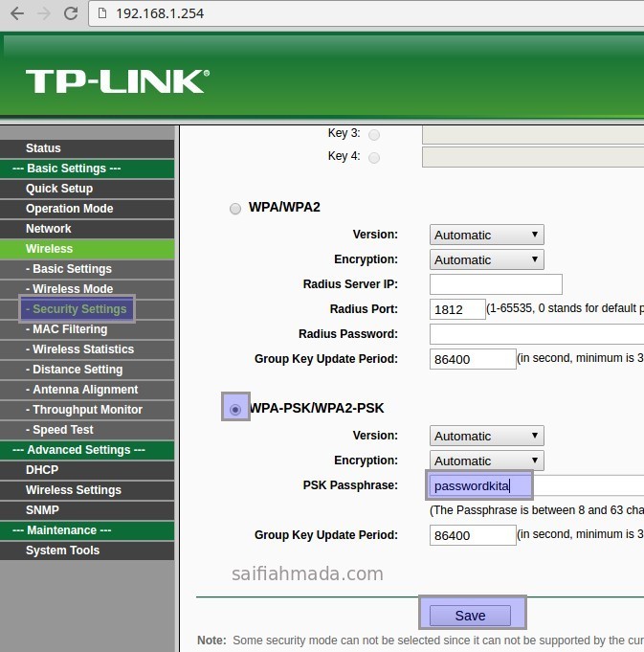
Task: Click the browser forward arrow
Action: tap(44, 13)
